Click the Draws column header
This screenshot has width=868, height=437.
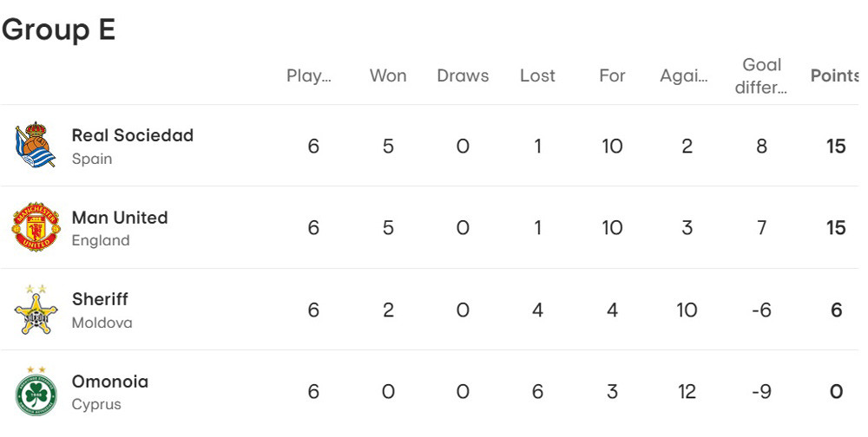coord(463,75)
